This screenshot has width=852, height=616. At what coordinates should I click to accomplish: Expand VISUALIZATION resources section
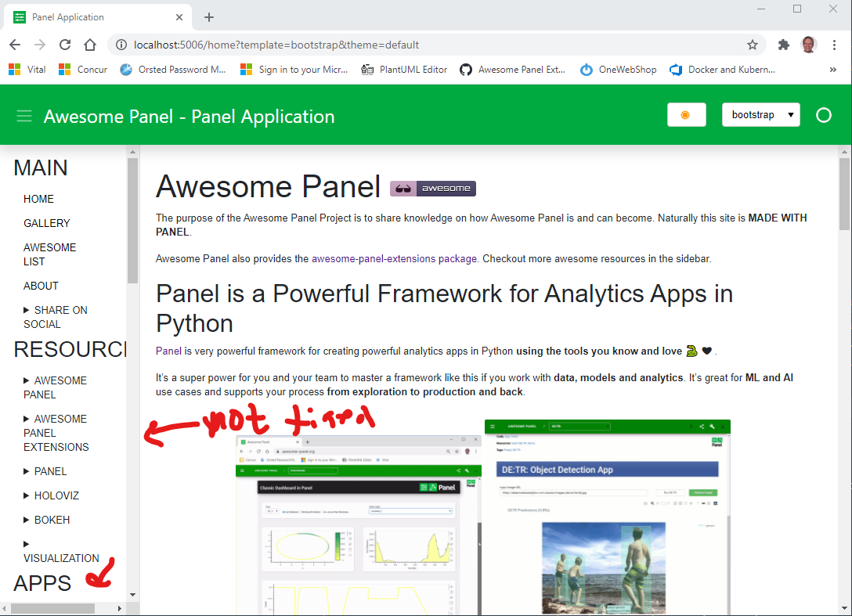(x=61, y=551)
